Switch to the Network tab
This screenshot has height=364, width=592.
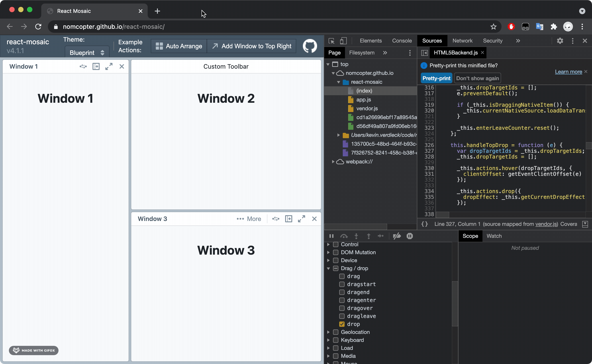click(x=462, y=41)
